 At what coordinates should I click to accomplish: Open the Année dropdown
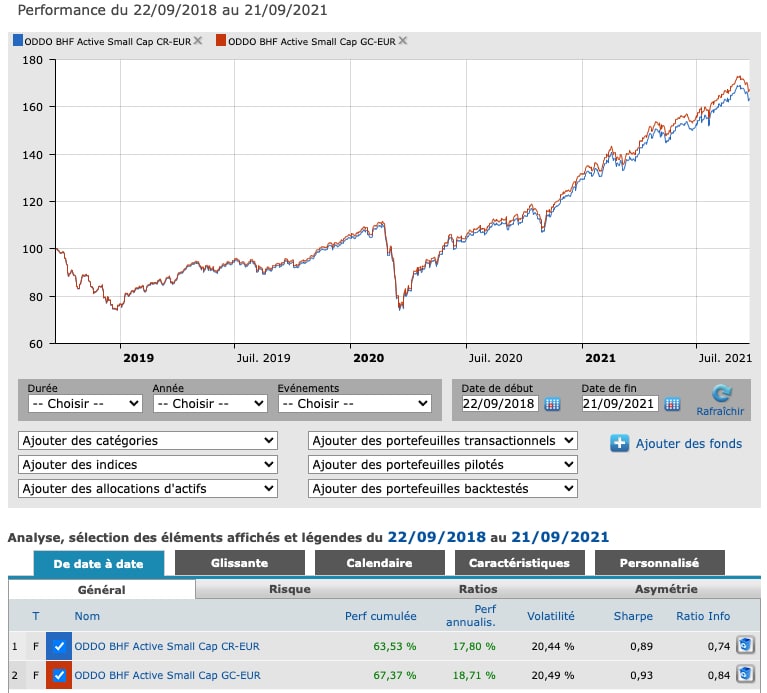pyautogui.click(x=210, y=404)
